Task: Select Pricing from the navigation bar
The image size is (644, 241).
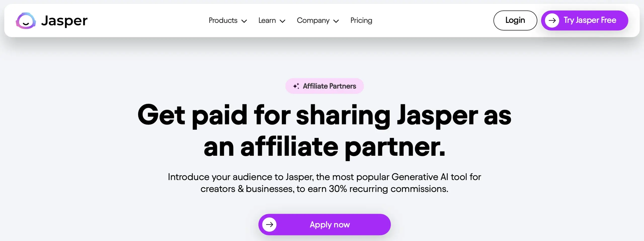Action: (361, 21)
